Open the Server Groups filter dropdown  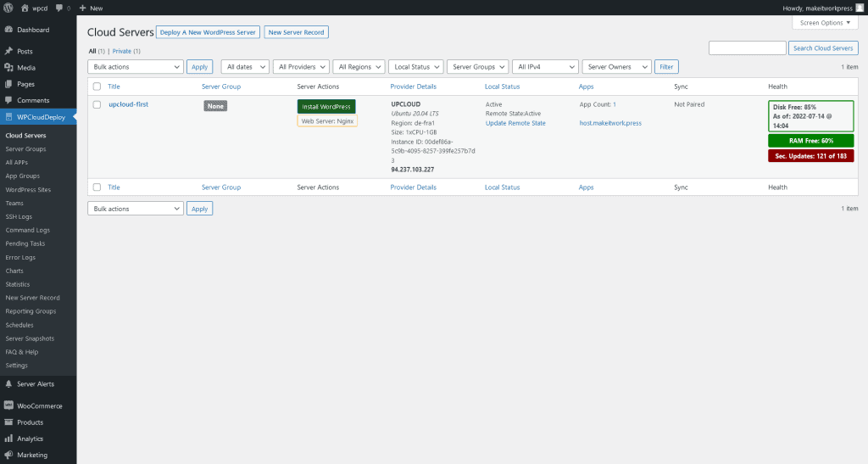click(478, 67)
